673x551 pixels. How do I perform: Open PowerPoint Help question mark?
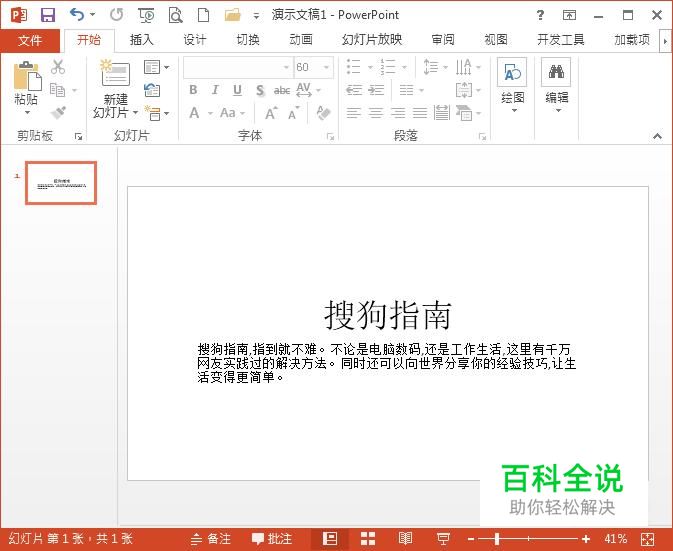pyautogui.click(x=540, y=15)
